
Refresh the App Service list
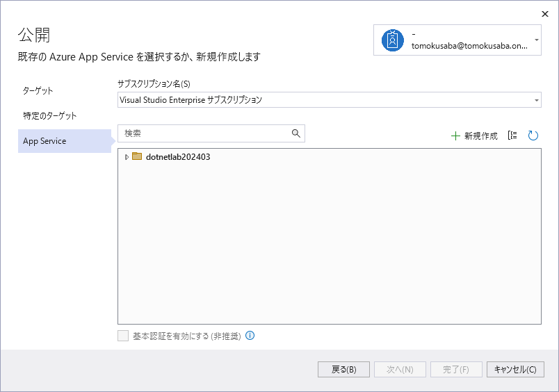533,136
